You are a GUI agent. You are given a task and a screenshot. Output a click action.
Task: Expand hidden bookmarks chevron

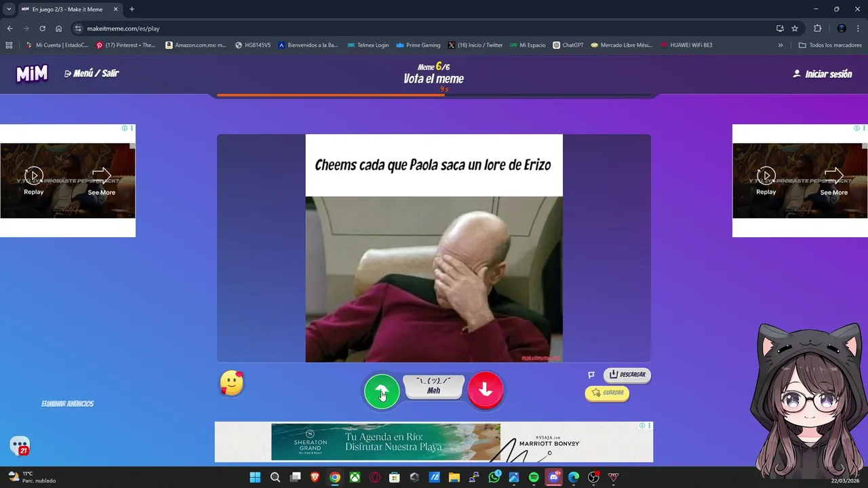tap(781, 45)
